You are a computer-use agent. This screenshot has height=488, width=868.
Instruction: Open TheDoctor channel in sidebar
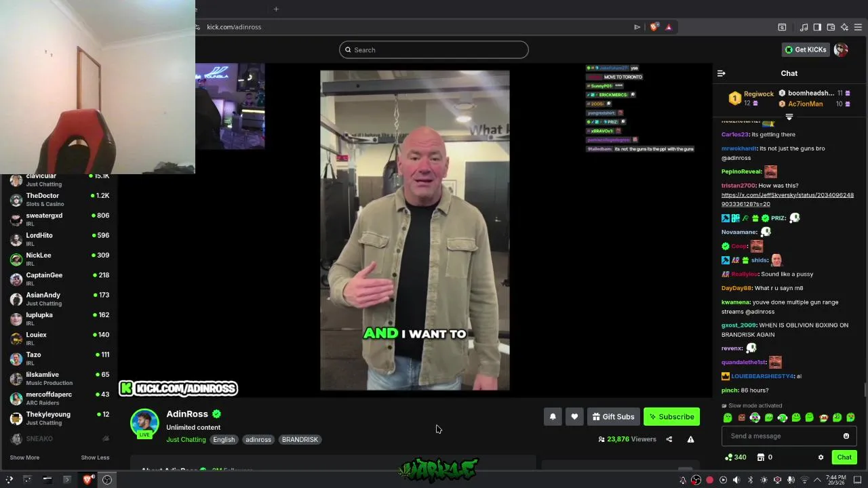point(60,199)
